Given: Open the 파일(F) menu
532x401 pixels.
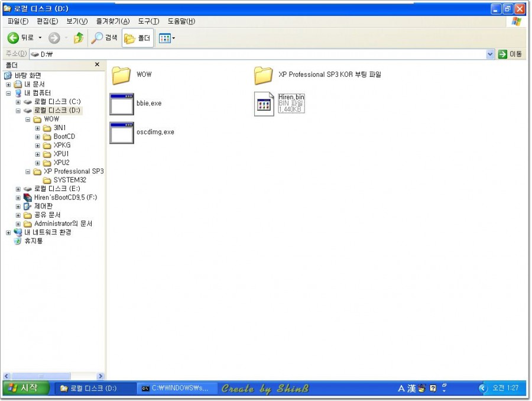Looking at the screenshot, I should pos(18,21).
